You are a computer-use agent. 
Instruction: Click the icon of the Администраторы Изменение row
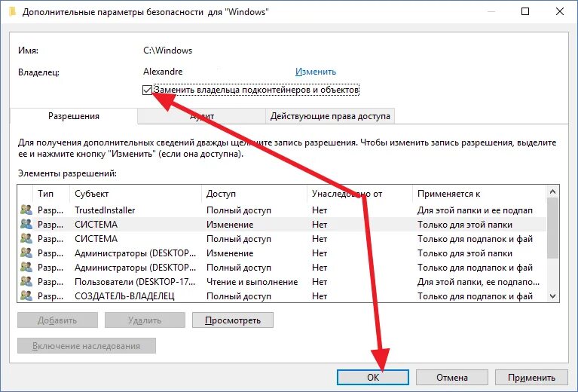click(26, 253)
